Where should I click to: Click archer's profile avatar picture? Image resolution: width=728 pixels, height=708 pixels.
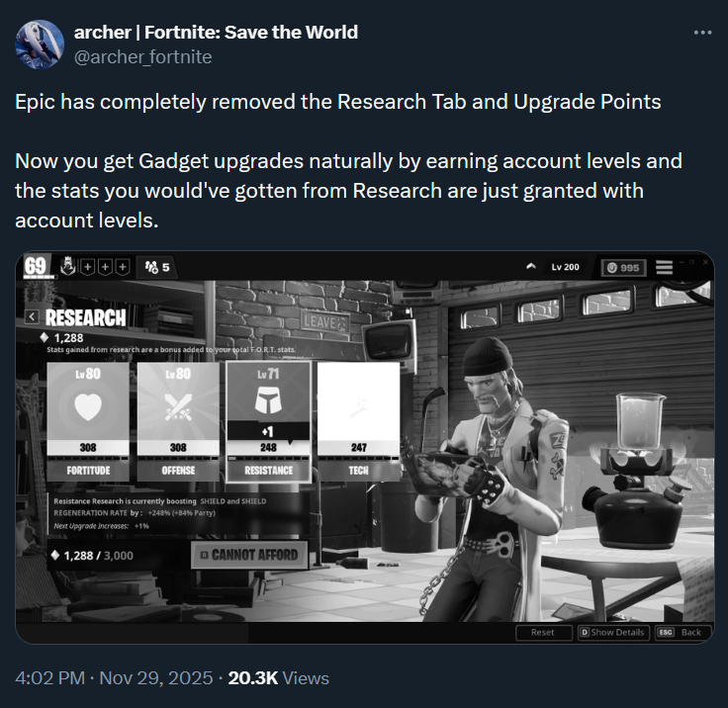40,44
